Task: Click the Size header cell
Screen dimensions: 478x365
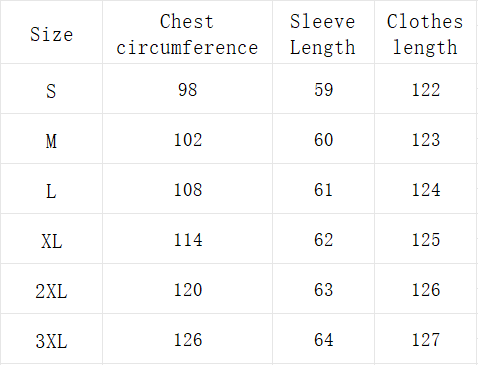Action: pos(52,34)
